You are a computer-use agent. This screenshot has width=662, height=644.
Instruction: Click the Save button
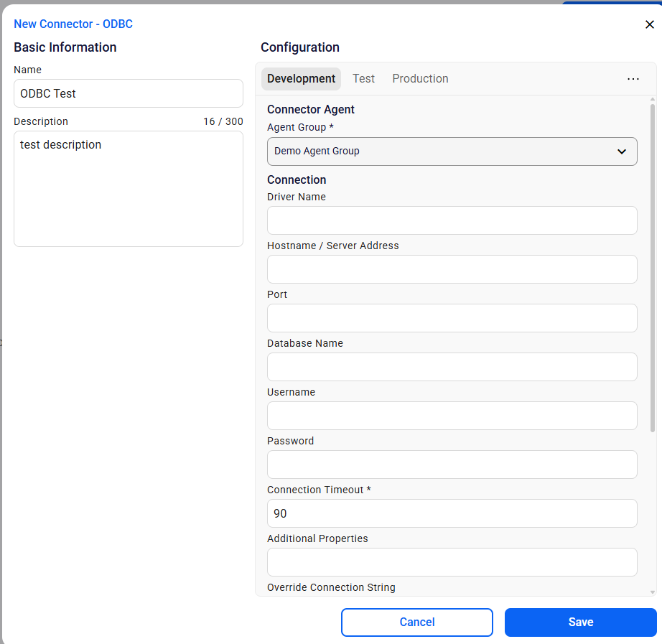[580, 622]
